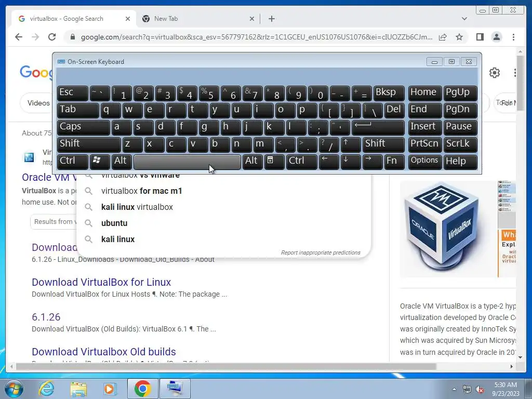Toggle the left Ctrl key
Screen dimensions: 532x399
pyautogui.click(x=73, y=162)
